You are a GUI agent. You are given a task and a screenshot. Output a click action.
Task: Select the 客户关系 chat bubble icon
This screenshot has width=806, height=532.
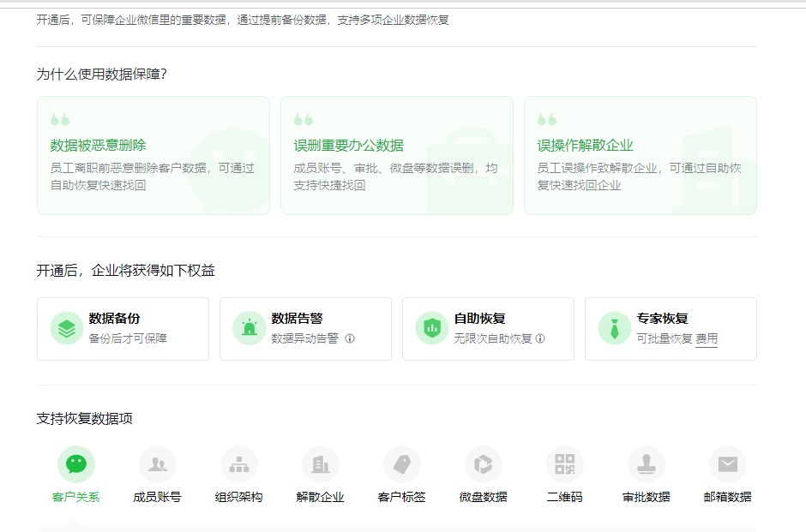click(76, 464)
